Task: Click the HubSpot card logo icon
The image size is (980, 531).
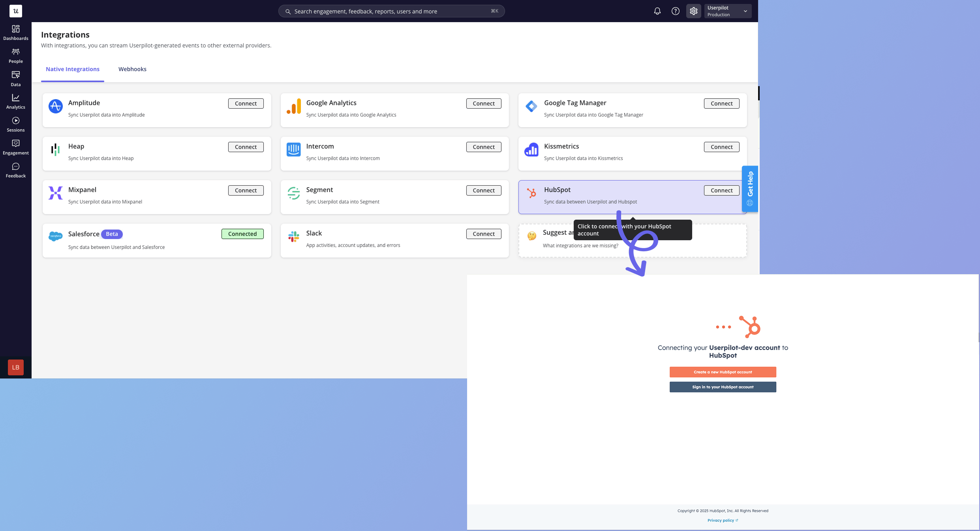Action: [x=531, y=193]
